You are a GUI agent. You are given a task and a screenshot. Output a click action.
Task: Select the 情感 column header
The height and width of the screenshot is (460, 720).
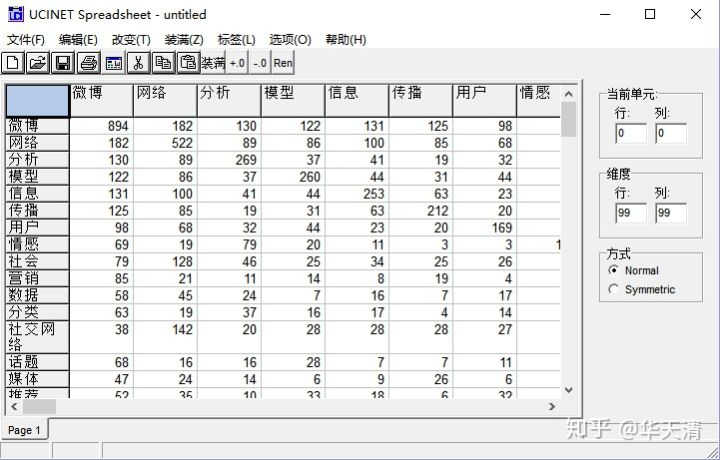pos(539,101)
